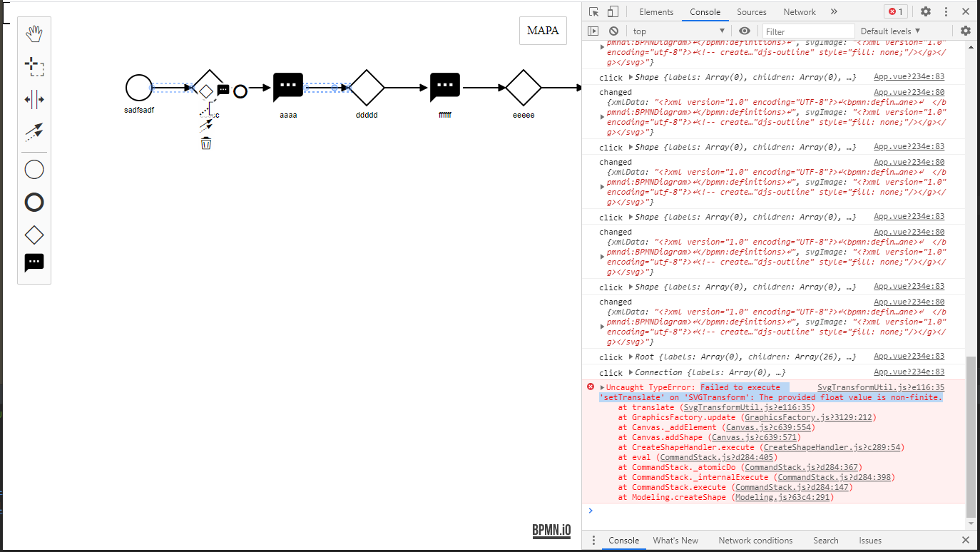Switch to the Network panel tab

pyautogui.click(x=799, y=11)
